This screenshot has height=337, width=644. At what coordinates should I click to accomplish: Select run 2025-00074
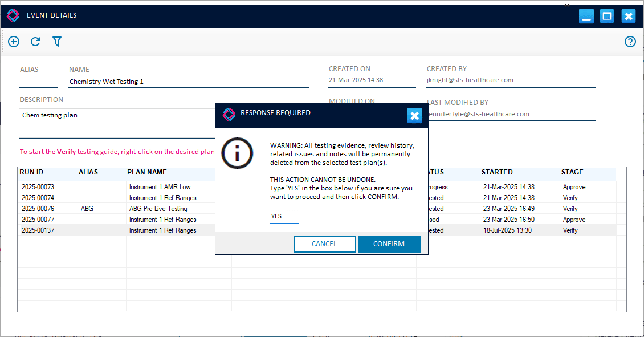(38, 198)
